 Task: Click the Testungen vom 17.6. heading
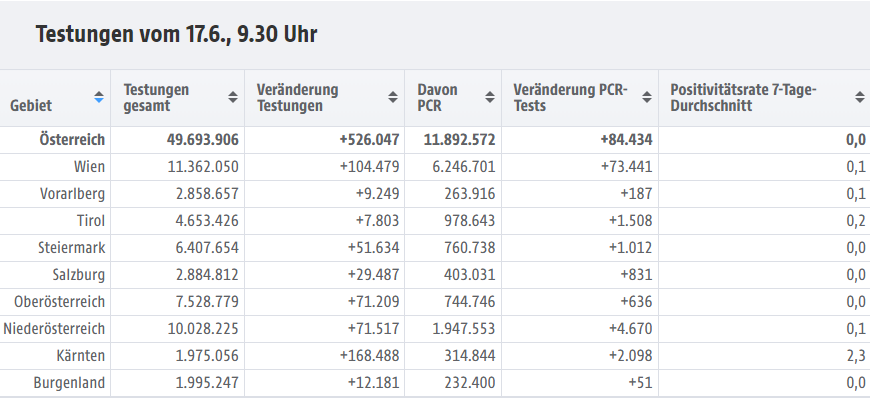(x=176, y=34)
